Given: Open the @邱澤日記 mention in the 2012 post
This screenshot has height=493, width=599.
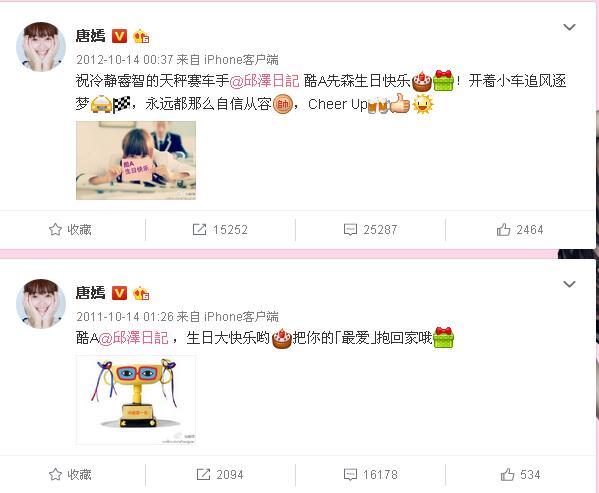Looking at the screenshot, I should tap(264, 81).
